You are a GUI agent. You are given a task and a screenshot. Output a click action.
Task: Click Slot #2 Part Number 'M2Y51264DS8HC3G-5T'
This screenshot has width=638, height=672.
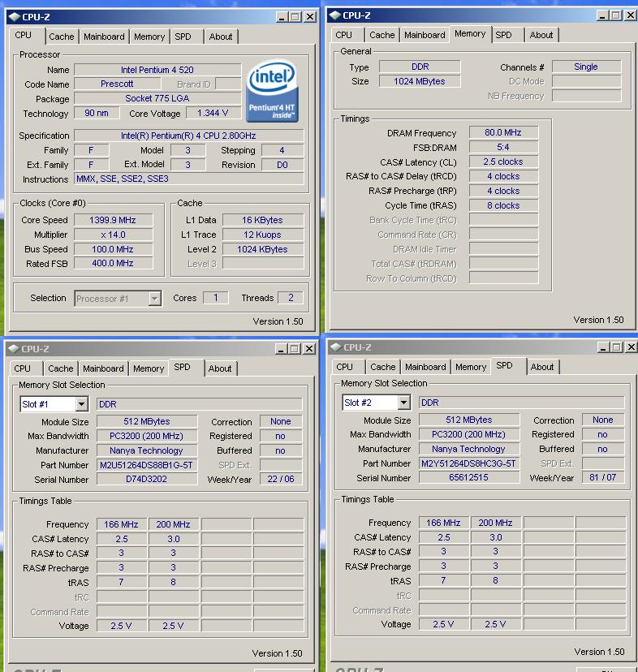(x=468, y=463)
